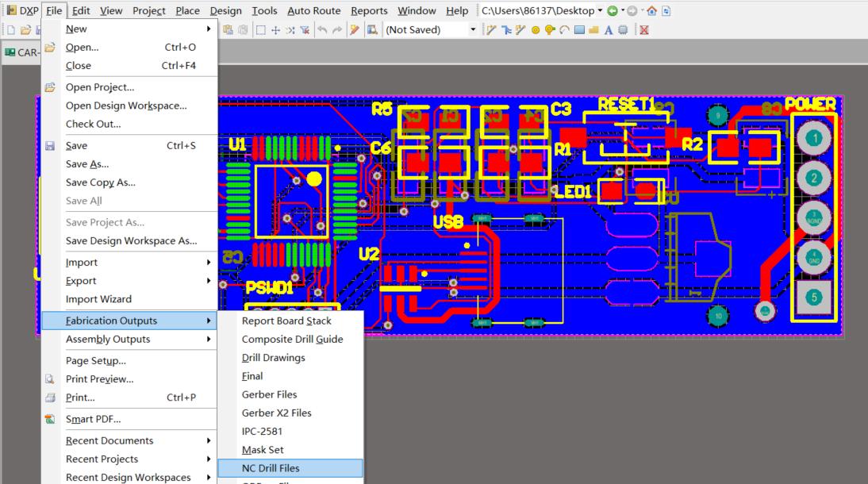This screenshot has width=868, height=484.
Task: Open the back navigation history dropdown
Action: tap(622, 10)
